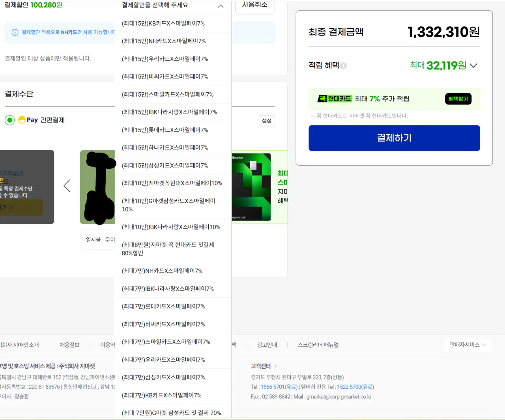Call 1522-5700(유료) member phone link

point(355,387)
